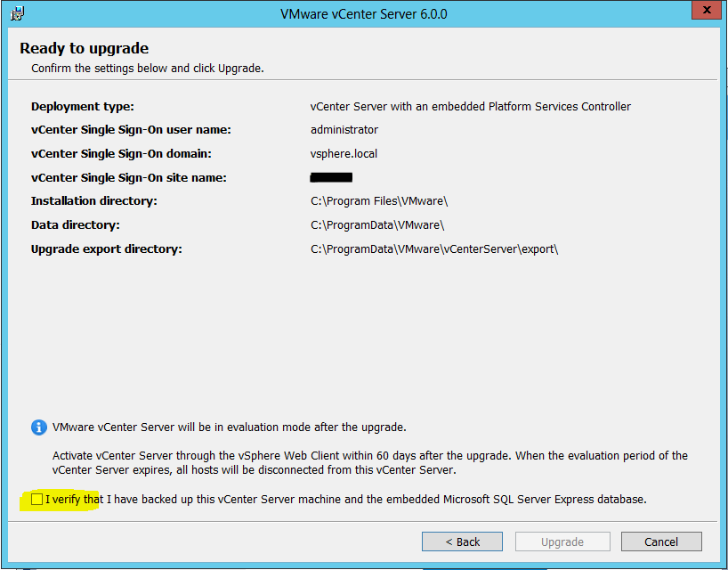728x570 pixels.
Task: Click the Installation directory path C:\Program Files\VMware\
Action: coord(379,201)
